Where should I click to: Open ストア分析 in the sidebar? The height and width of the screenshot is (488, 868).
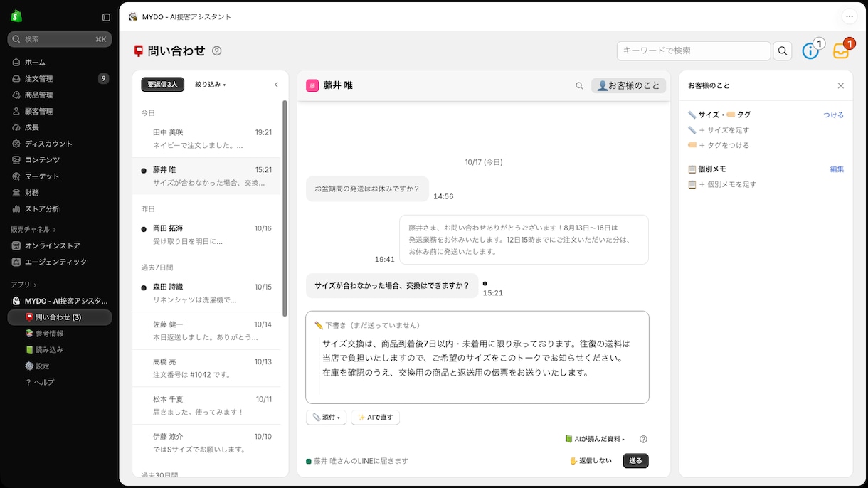point(59,209)
